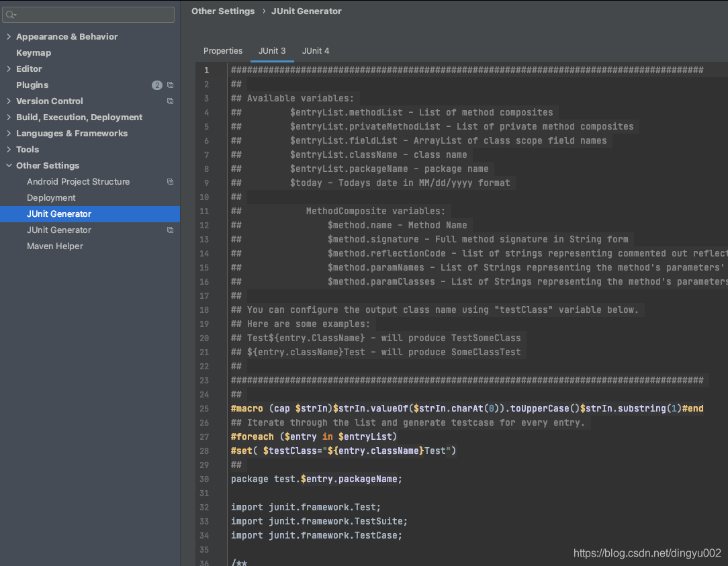
Task: Click 'package test.$entry.packageName;' line
Action: pos(316,479)
